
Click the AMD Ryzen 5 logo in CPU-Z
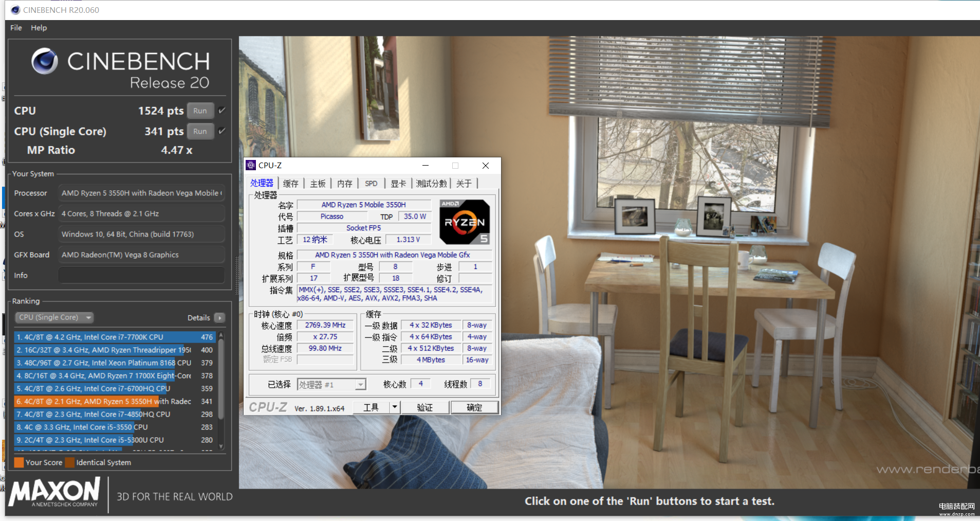pyautogui.click(x=465, y=222)
